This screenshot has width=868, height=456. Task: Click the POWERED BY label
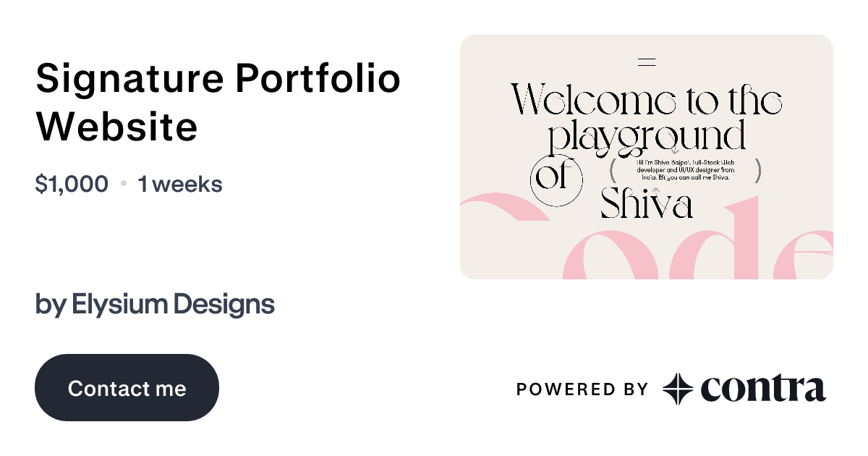(x=581, y=389)
